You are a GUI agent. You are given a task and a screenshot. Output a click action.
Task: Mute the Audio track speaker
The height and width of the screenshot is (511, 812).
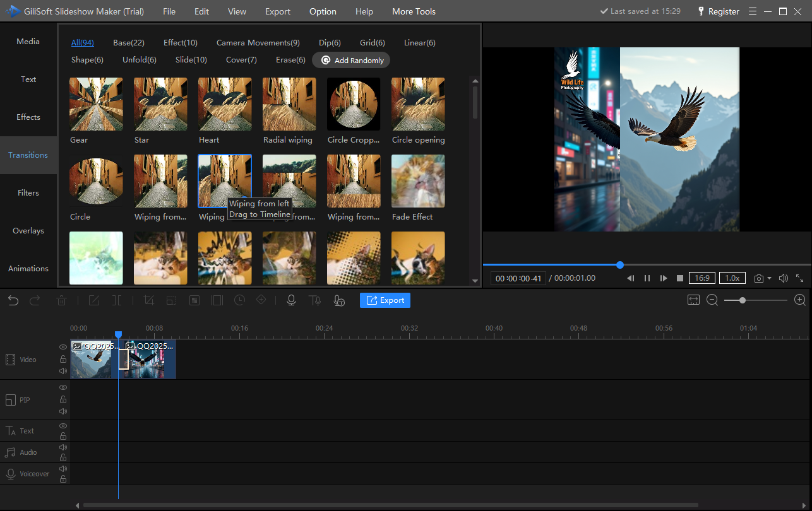(x=63, y=447)
